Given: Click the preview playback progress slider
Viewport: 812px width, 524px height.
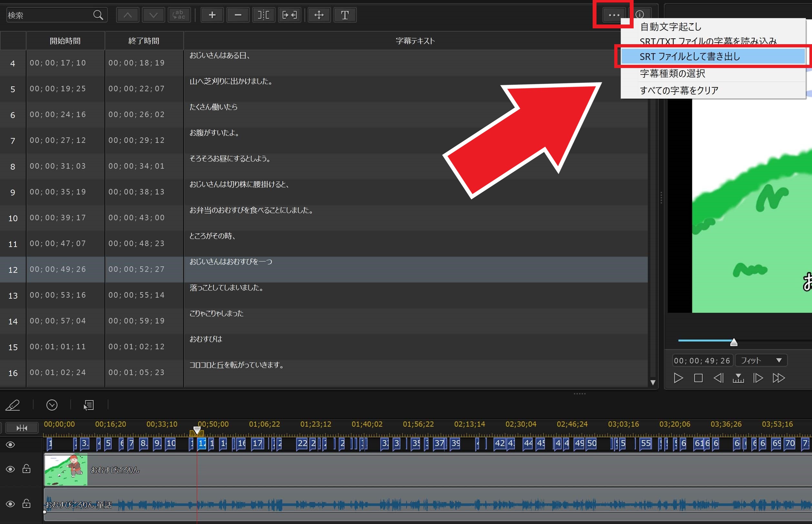Looking at the screenshot, I should [734, 341].
